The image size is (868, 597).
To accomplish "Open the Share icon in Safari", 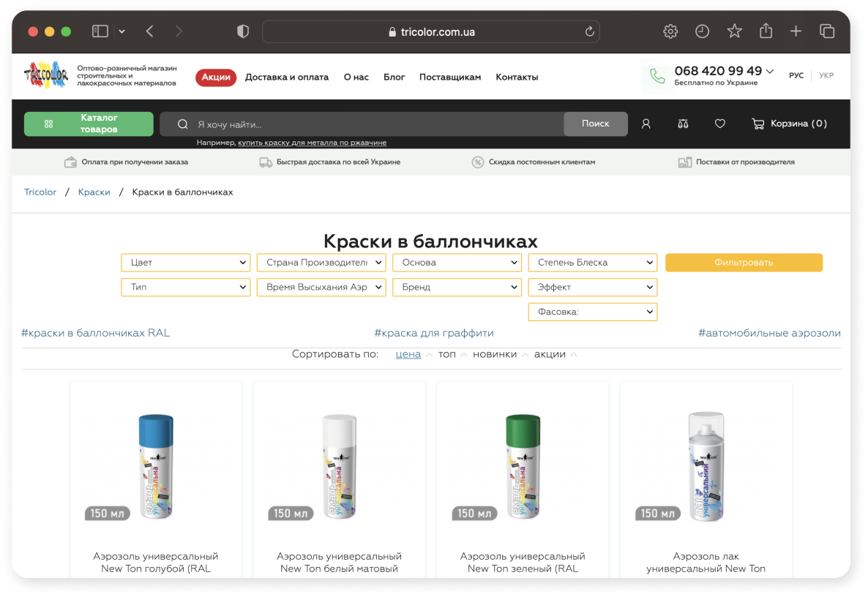I will click(766, 31).
